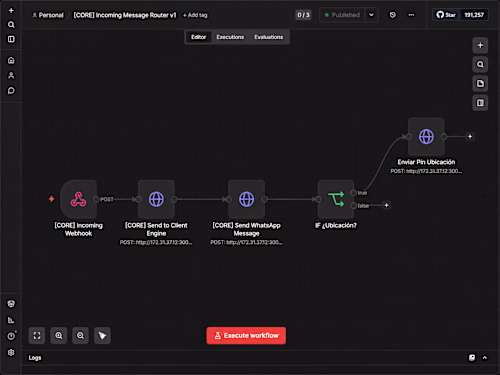Click the plus after the false output
This screenshot has height=375, width=500.
click(x=386, y=205)
